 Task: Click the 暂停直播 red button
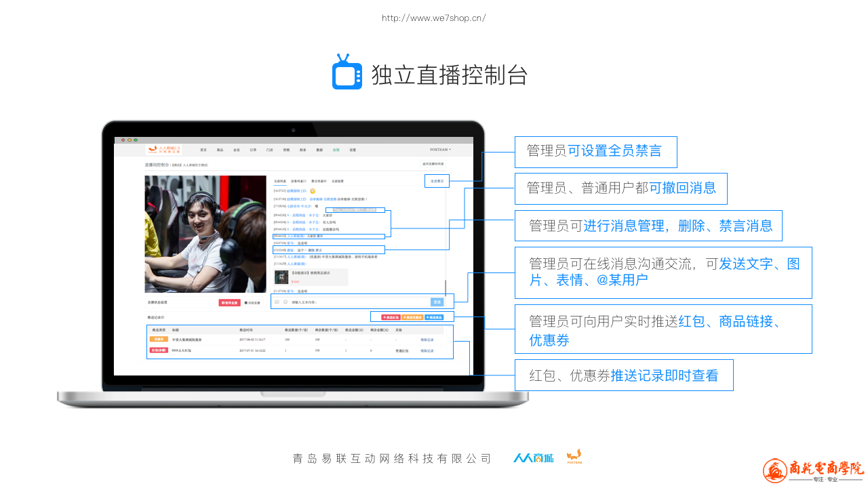(x=229, y=303)
